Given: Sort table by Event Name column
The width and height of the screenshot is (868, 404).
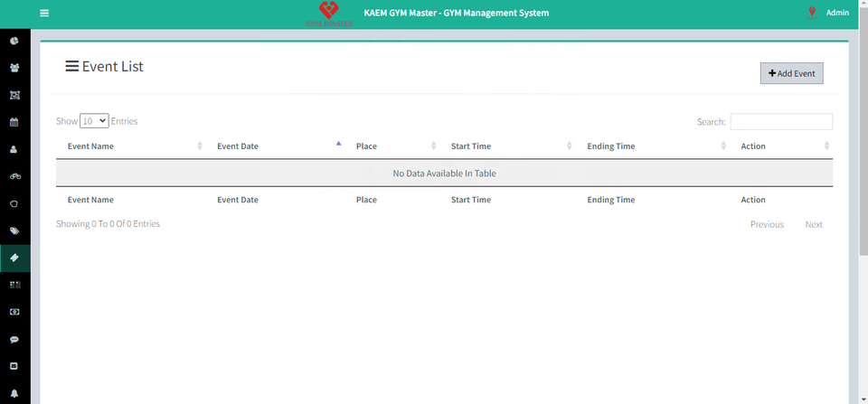Looking at the screenshot, I should tap(90, 146).
